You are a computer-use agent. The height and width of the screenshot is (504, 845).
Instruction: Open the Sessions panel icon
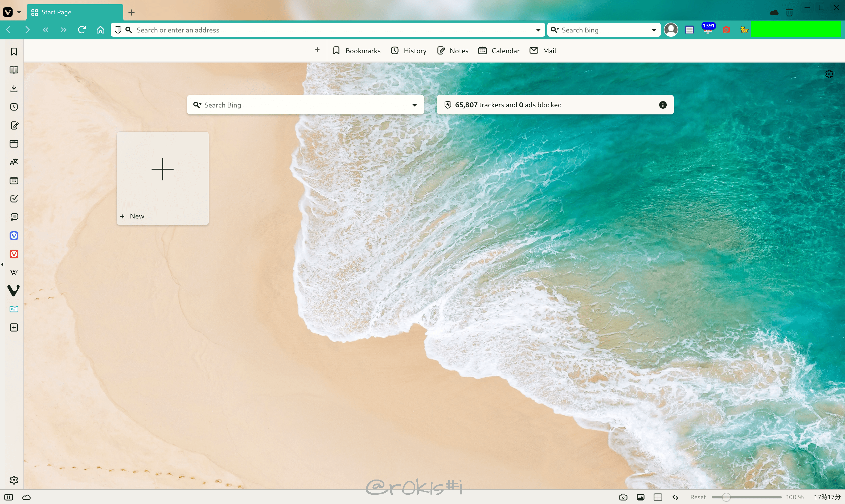(14, 217)
